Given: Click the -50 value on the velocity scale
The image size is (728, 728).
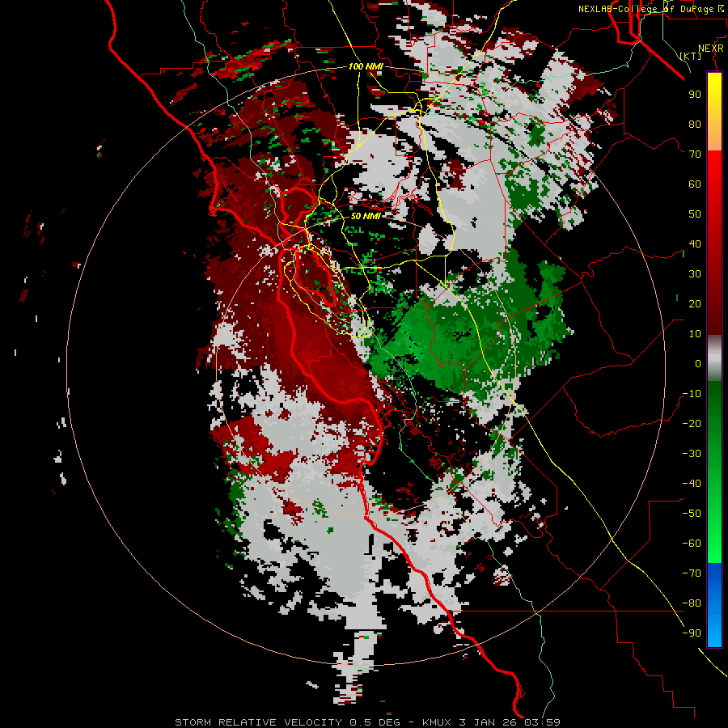Looking at the screenshot, I should click(x=692, y=514).
